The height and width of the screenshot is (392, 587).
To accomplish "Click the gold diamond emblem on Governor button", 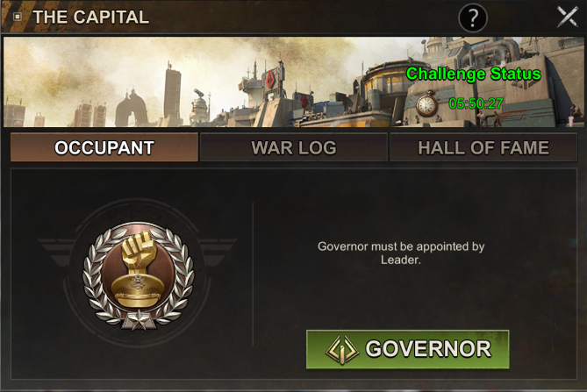I will [342, 349].
